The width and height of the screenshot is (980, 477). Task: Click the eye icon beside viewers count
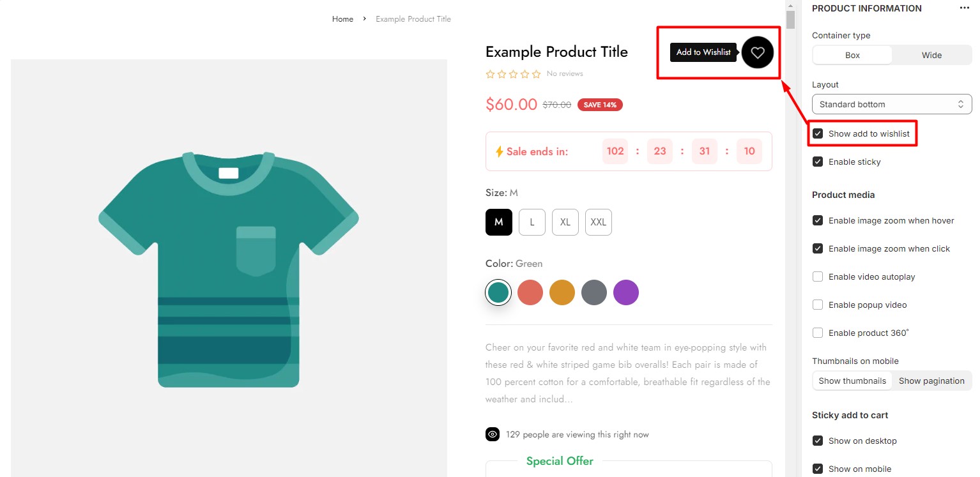[x=493, y=435]
